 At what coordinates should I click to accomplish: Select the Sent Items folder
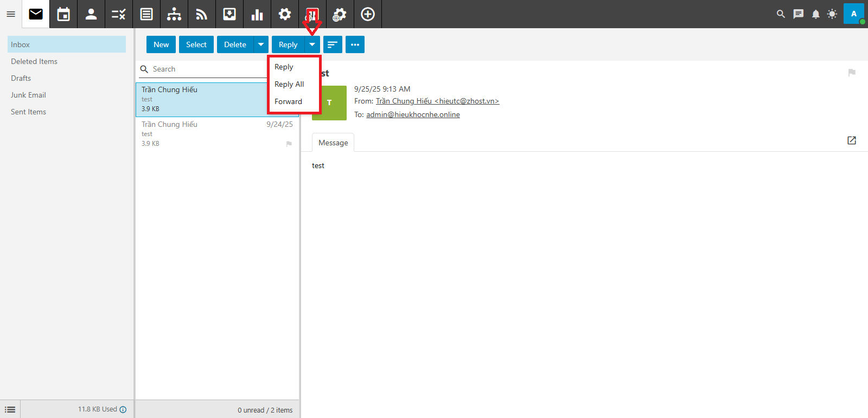click(x=67, y=112)
